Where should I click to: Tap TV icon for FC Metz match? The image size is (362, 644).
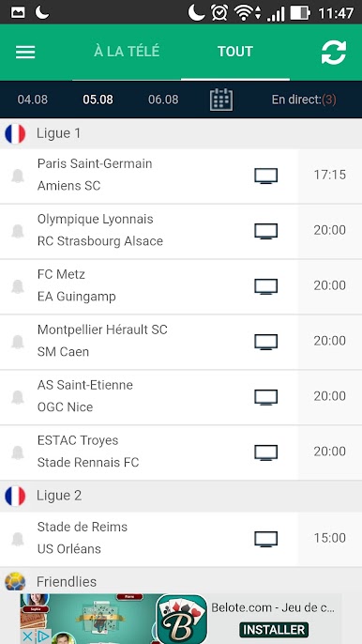(x=266, y=286)
